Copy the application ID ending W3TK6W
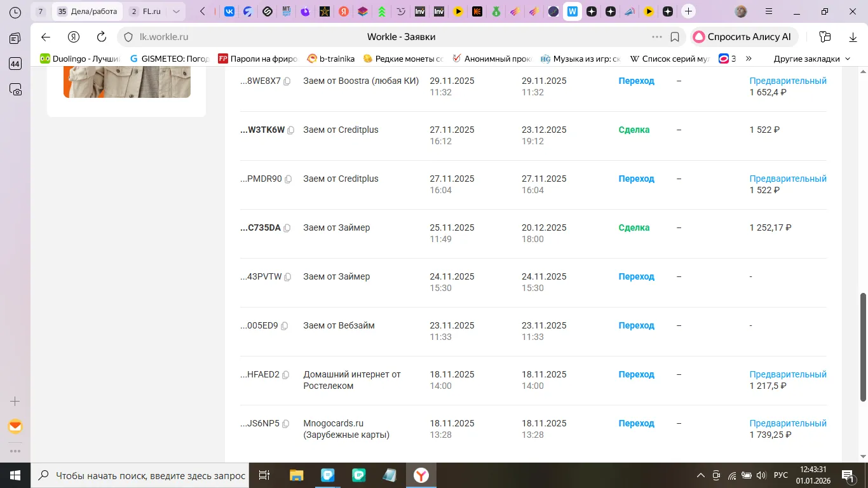The image size is (868, 488). coord(291,130)
